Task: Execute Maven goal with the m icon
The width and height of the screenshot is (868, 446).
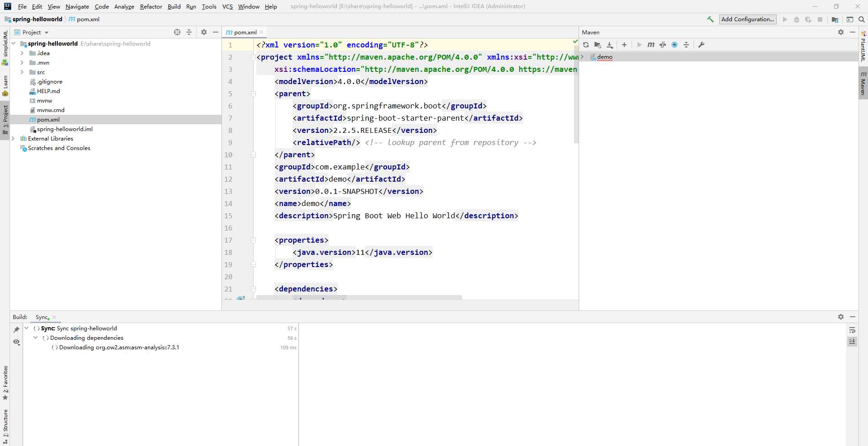Action: pyautogui.click(x=651, y=45)
